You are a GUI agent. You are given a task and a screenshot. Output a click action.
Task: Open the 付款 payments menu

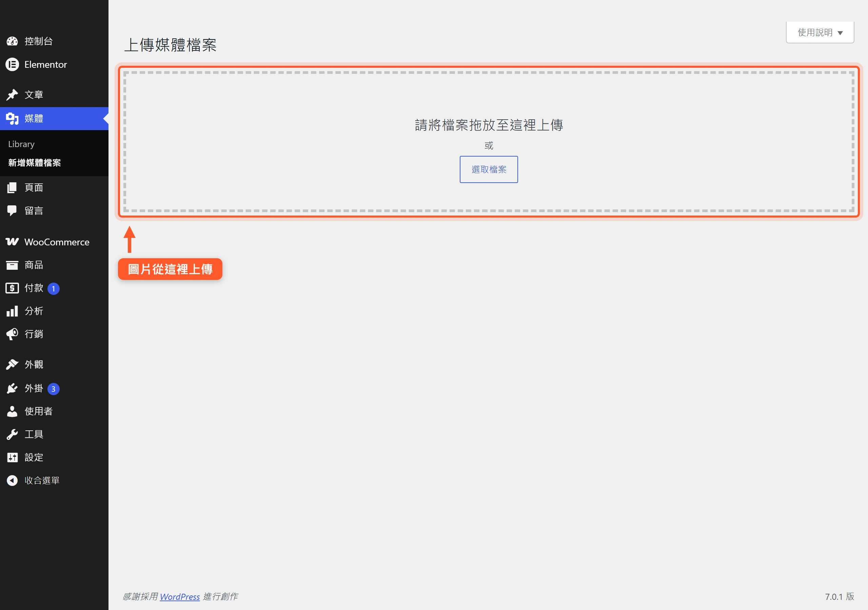[54, 288]
